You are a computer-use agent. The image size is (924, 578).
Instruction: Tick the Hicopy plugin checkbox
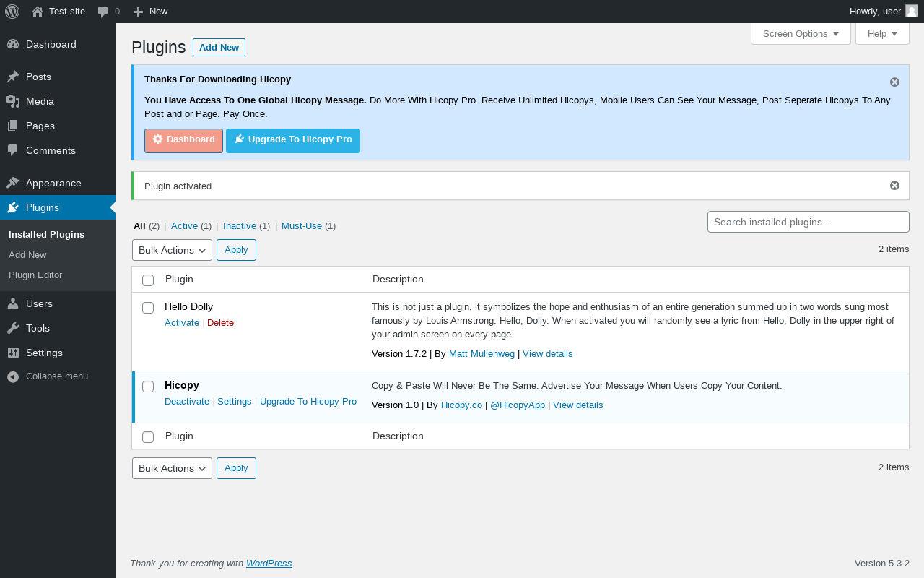point(148,387)
